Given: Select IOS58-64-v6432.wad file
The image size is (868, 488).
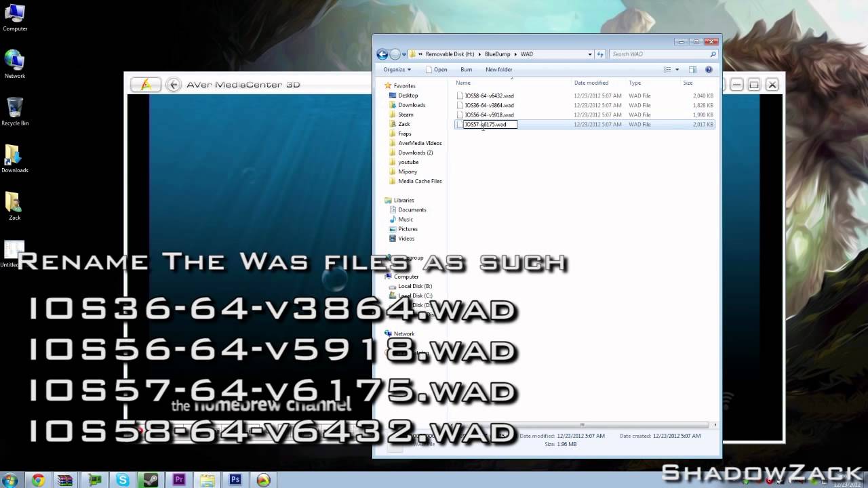Looking at the screenshot, I should click(x=489, y=96).
